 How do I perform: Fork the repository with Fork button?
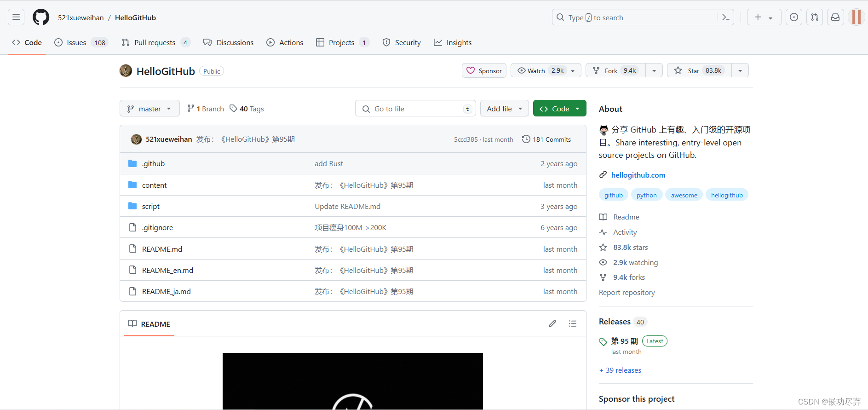(x=615, y=70)
